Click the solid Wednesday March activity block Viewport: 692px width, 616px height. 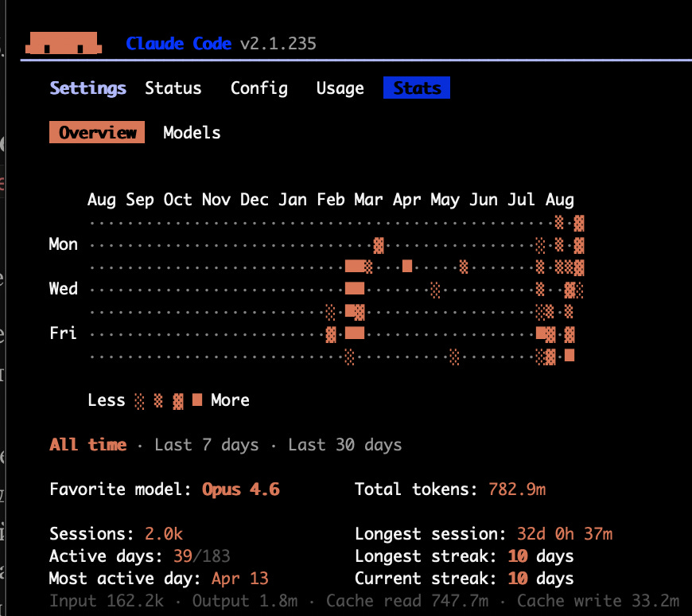(x=355, y=288)
